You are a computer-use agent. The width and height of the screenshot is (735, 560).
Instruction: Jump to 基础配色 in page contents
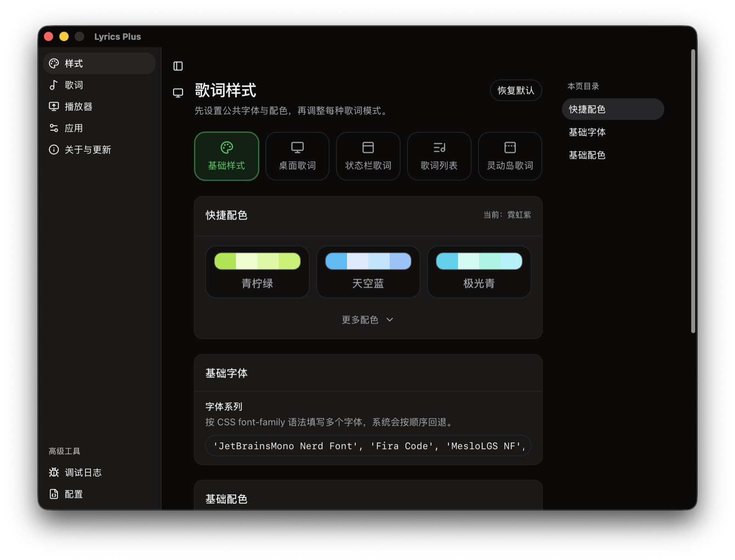point(613,155)
